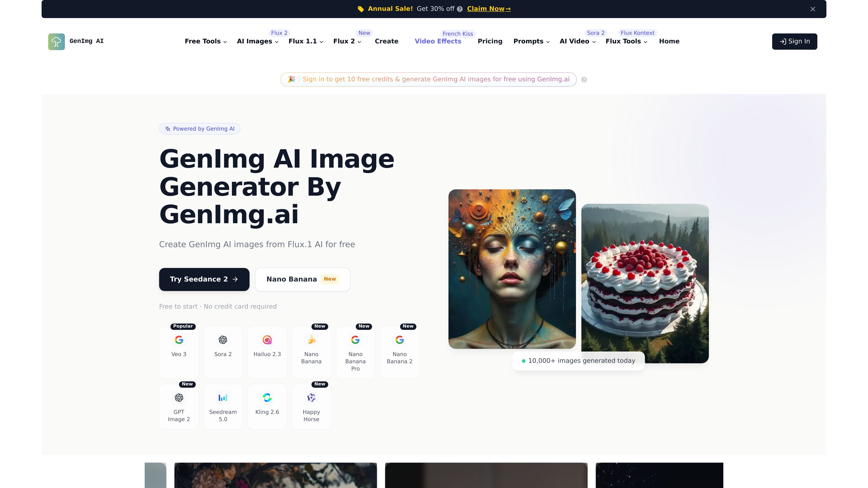
Task: Click the GenImg AI tree logo icon
Action: point(56,41)
